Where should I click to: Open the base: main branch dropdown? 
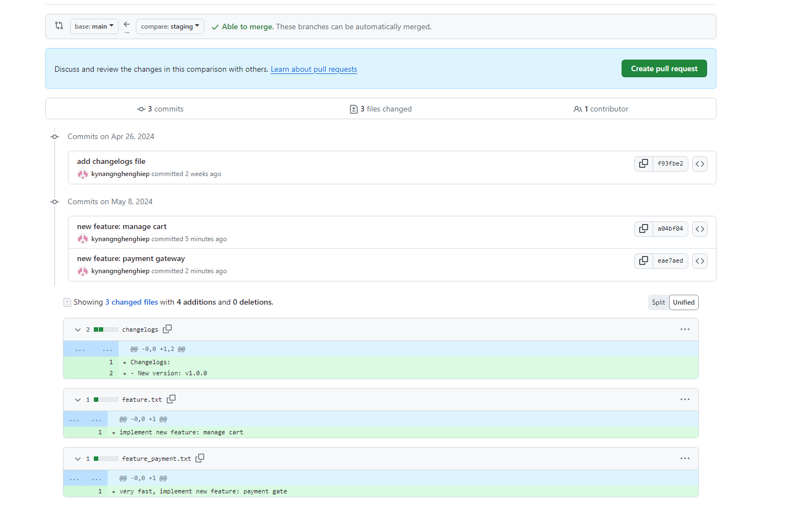click(x=94, y=26)
